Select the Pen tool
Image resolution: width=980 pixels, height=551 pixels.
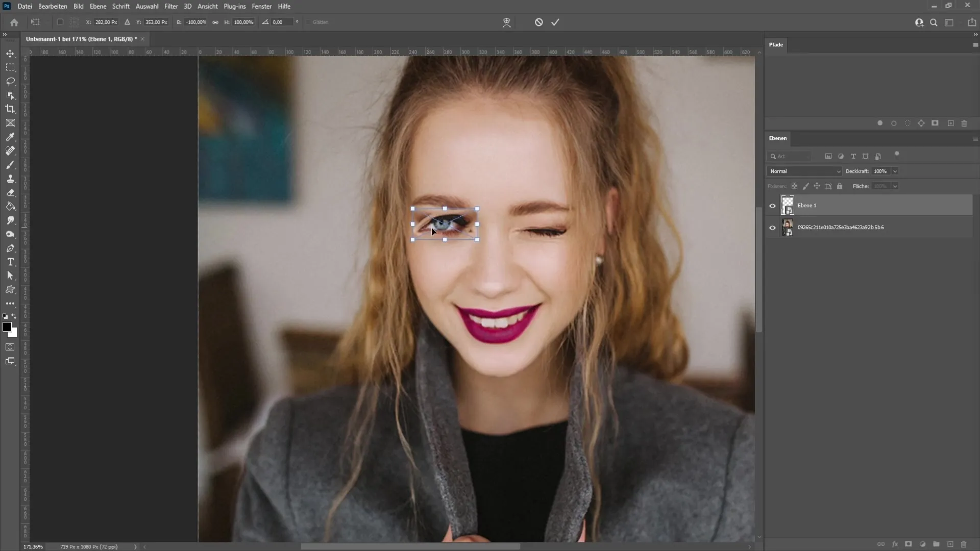(10, 247)
